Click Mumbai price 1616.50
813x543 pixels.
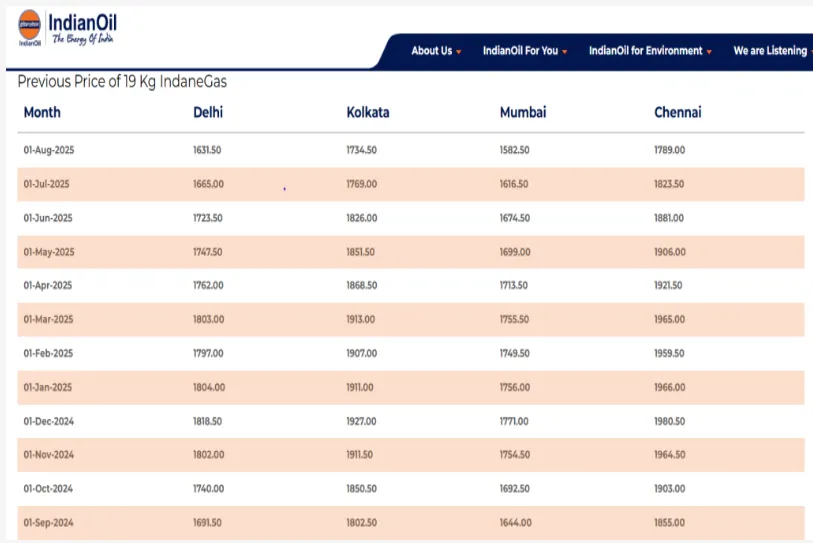click(x=514, y=184)
